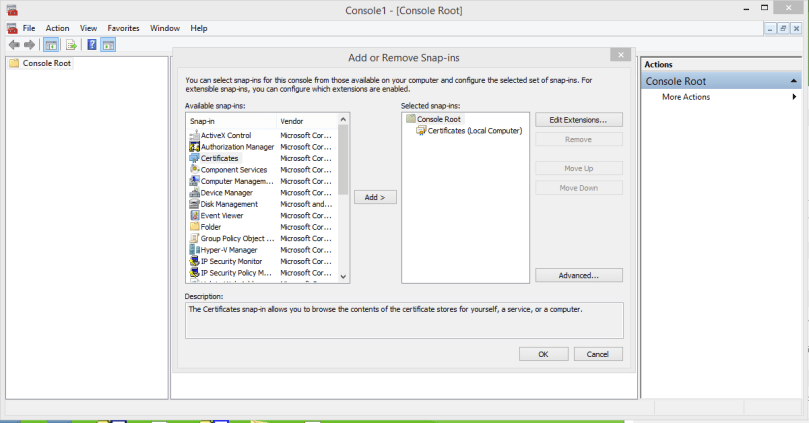809x423 pixels.
Task: Select the IP Security Monitor row text
Action: point(231,262)
